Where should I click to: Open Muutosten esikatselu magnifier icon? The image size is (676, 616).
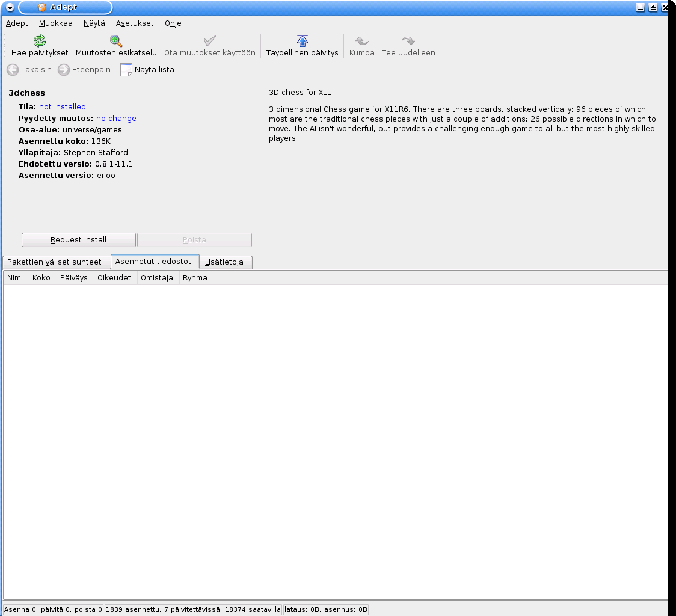pos(116,41)
